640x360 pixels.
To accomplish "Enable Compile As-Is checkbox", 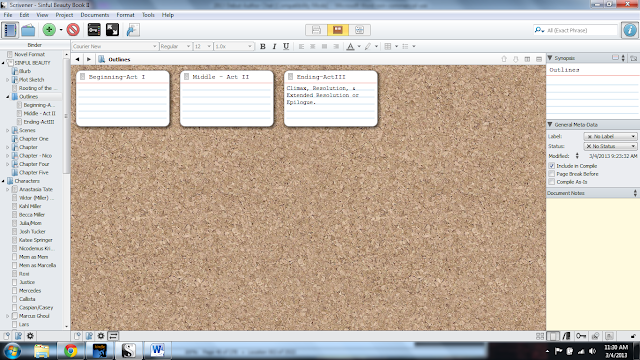I will (x=552, y=182).
